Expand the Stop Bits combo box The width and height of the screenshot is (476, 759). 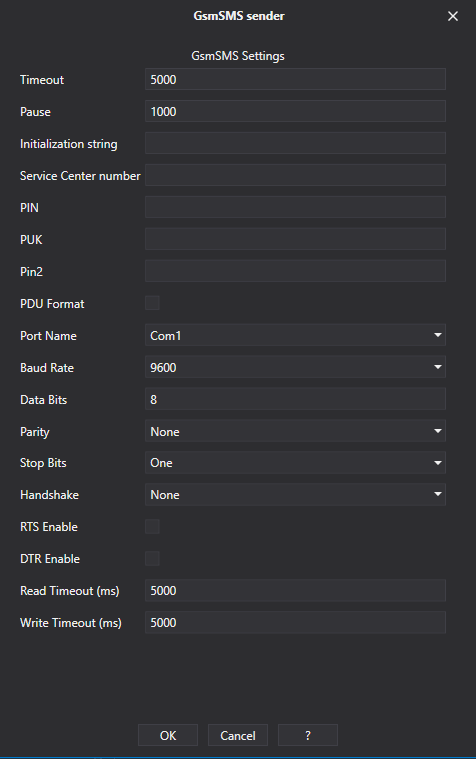(x=295, y=463)
